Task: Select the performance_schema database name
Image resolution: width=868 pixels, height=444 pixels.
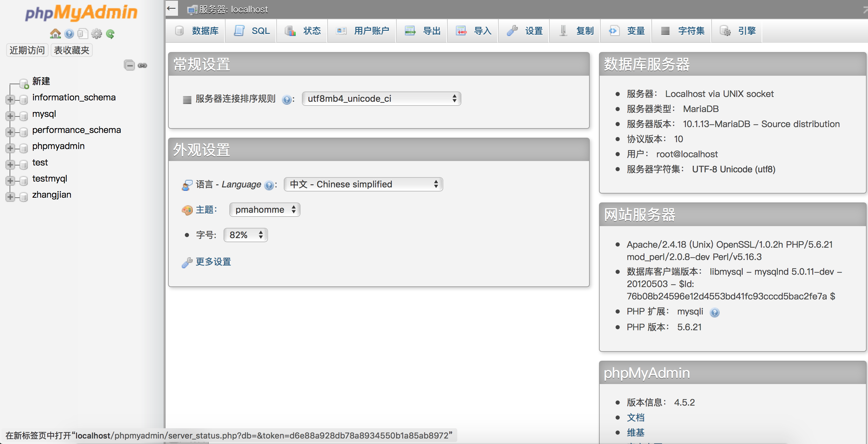Action: [77, 130]
